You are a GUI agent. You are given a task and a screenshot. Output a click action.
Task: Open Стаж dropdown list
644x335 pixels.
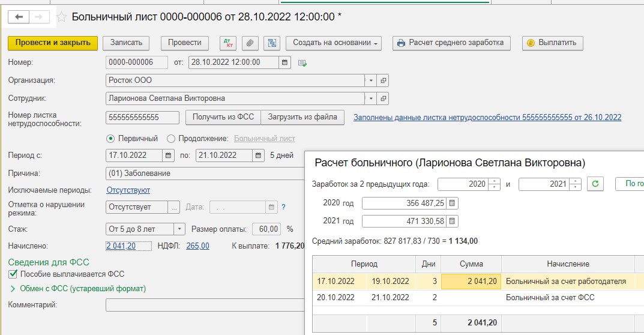(179, 229)
